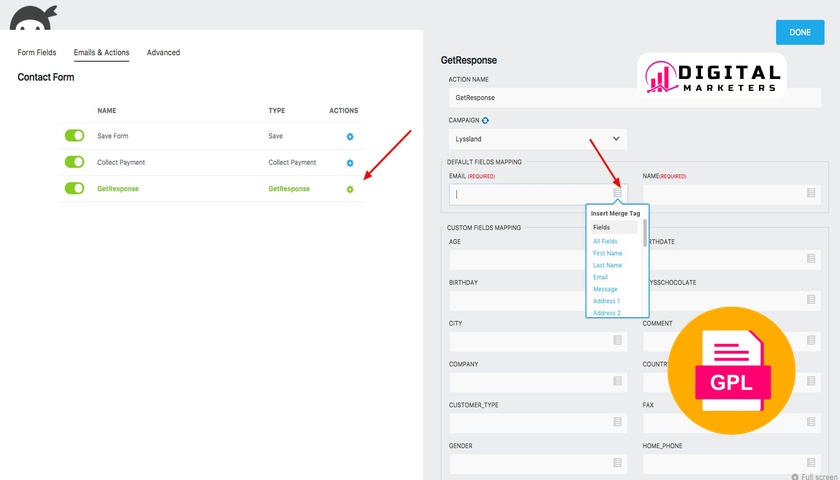Toggle the GetResponse action switch
Viewport: 840px width, 480px height.
coord(74,188)
